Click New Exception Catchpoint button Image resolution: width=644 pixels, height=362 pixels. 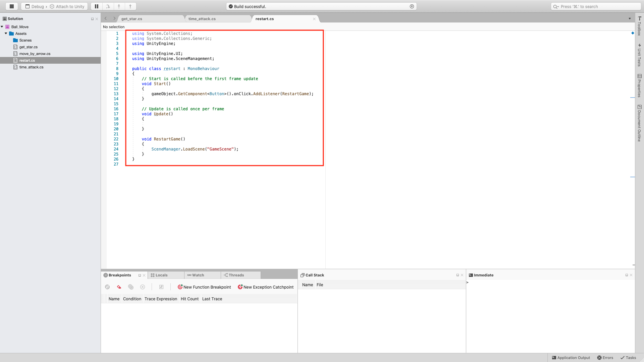pyautogui.click(x=266, y=287)
